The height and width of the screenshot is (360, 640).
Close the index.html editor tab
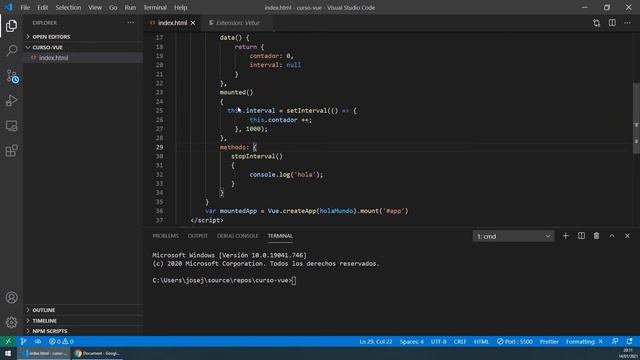(193, 23)
